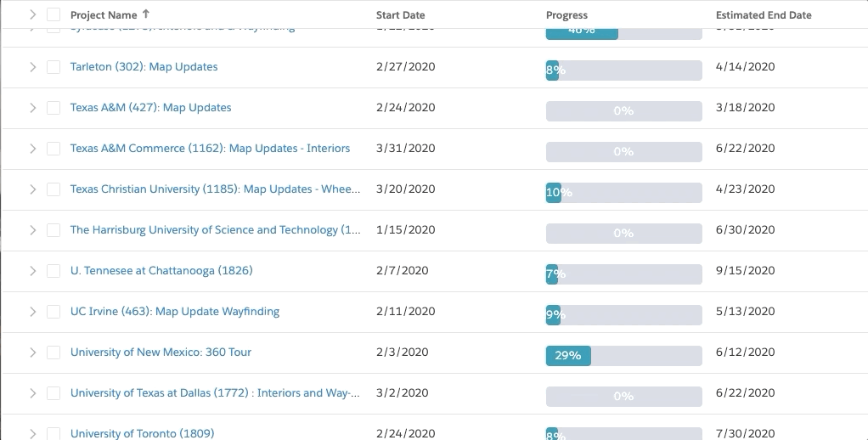Expand the University of New Mexico row
868x440 pixels.
(32, 353)
